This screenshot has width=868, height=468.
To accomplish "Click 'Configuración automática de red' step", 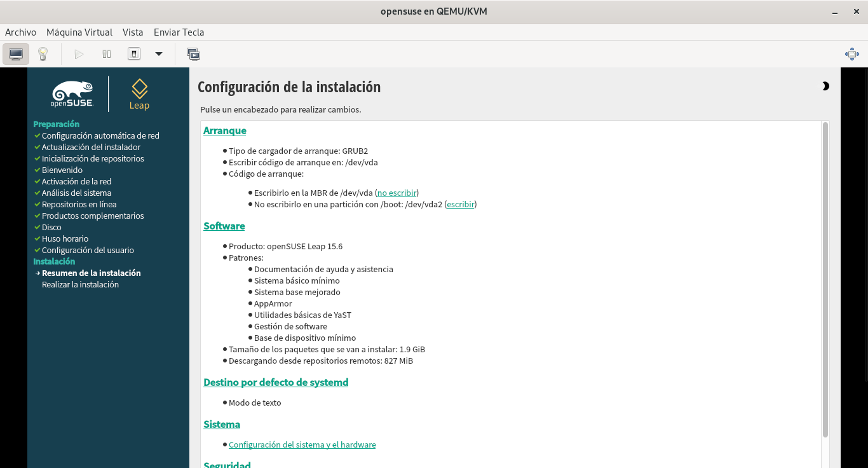I will click(100, 135).
